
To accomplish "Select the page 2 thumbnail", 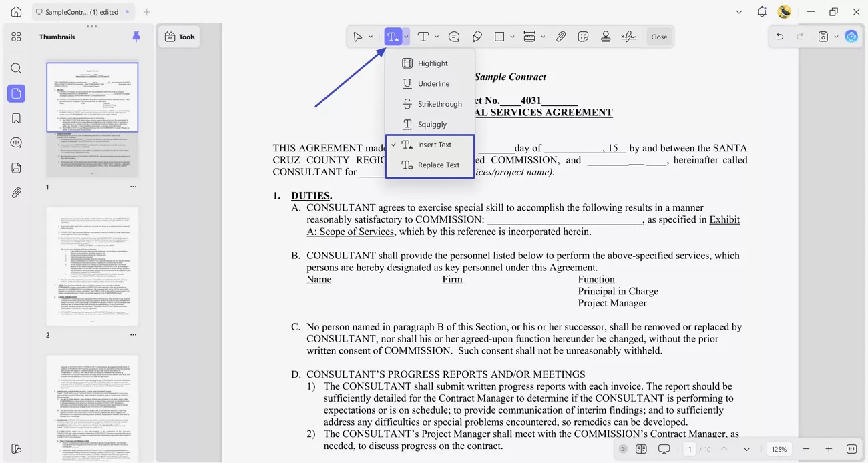I will [92, 266].
